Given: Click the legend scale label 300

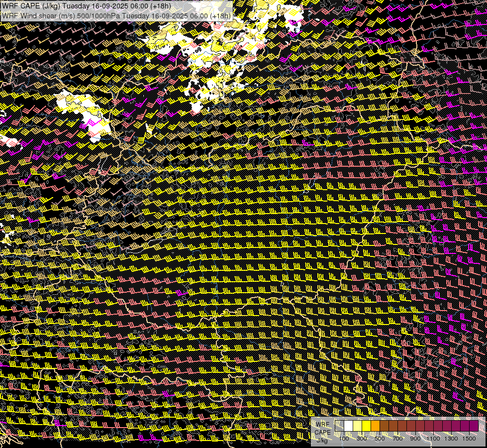Looking at the screenshot, I should click(x=362, y=439).
